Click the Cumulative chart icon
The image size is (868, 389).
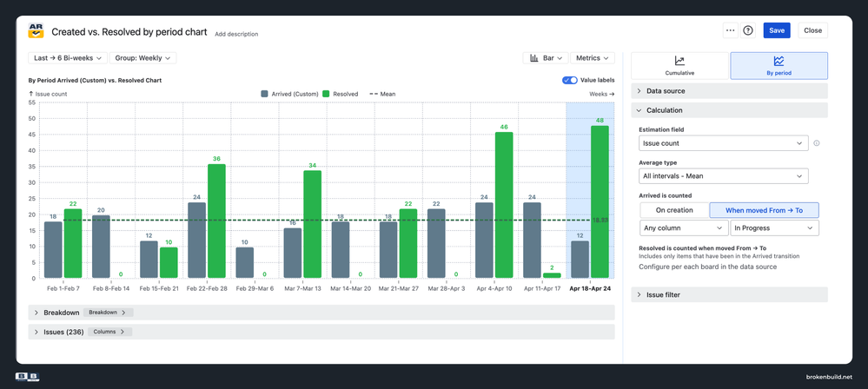coord(679,61)
